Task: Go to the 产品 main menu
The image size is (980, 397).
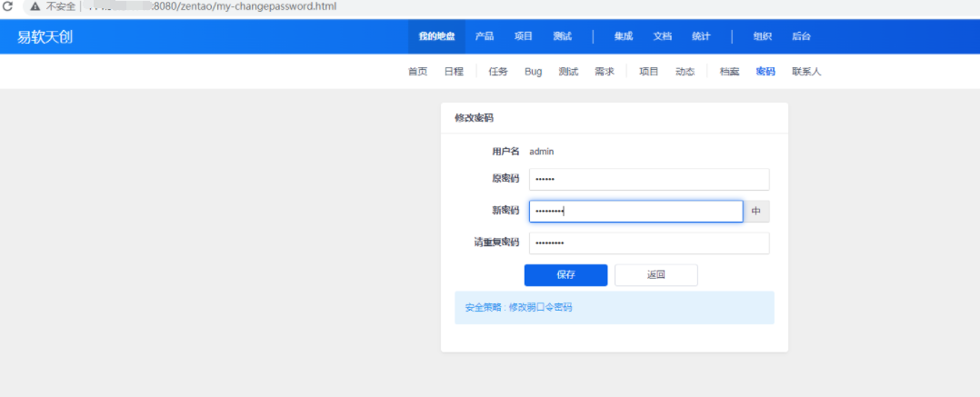Action: pyautogui.click(x=485, y=36)
